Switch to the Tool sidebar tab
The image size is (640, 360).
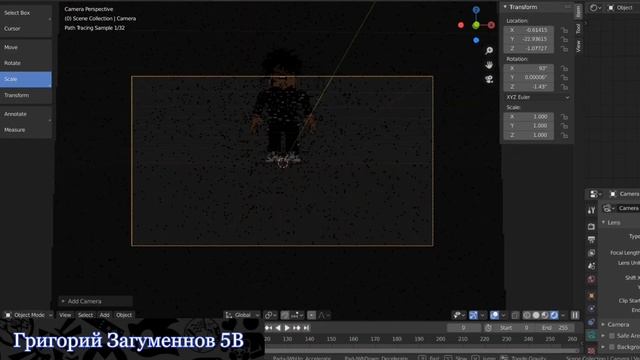tap(578, 29)
